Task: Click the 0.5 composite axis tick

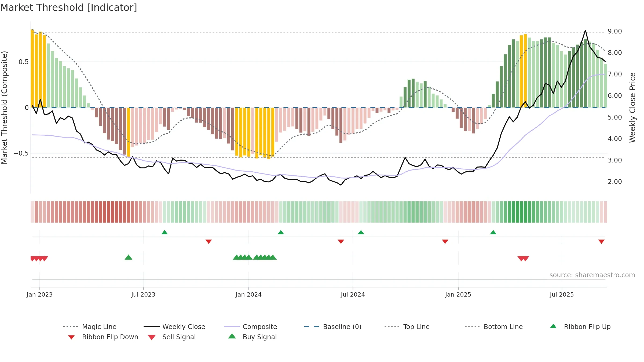Action: click(x=23, y=62)
